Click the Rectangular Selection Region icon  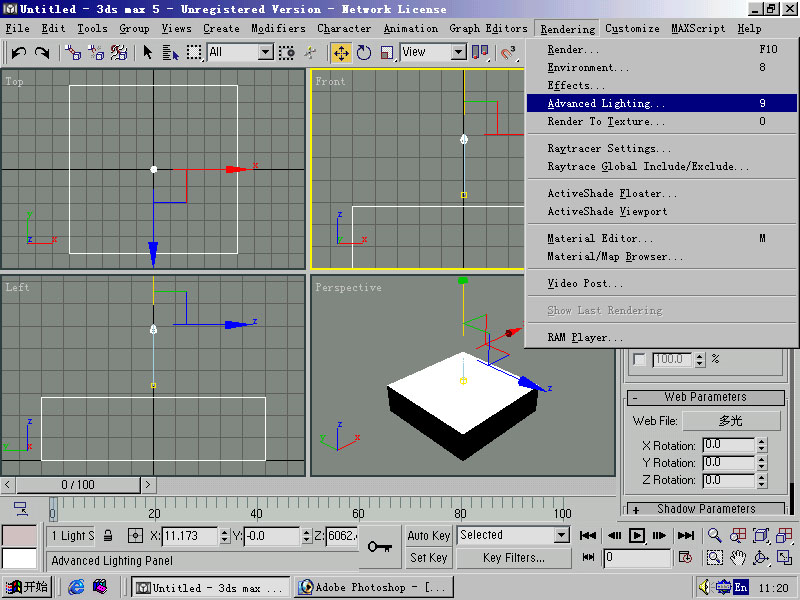tap(194, 52)
